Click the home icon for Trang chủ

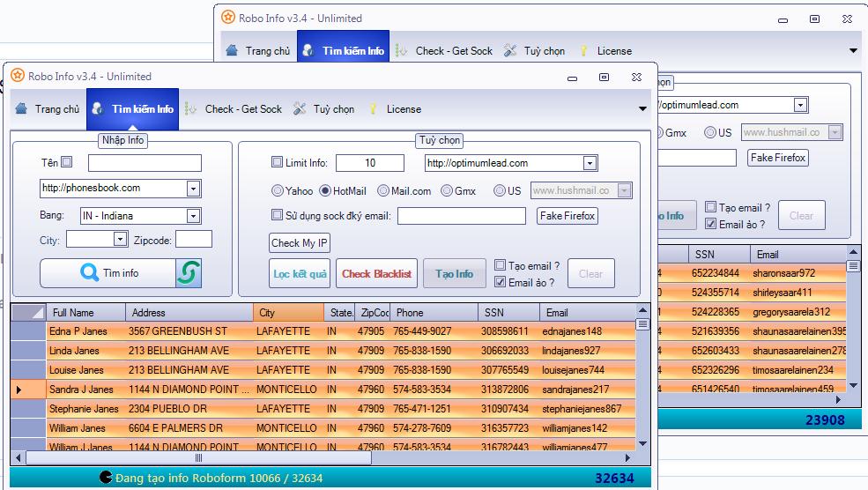click(x=21, y=109)
